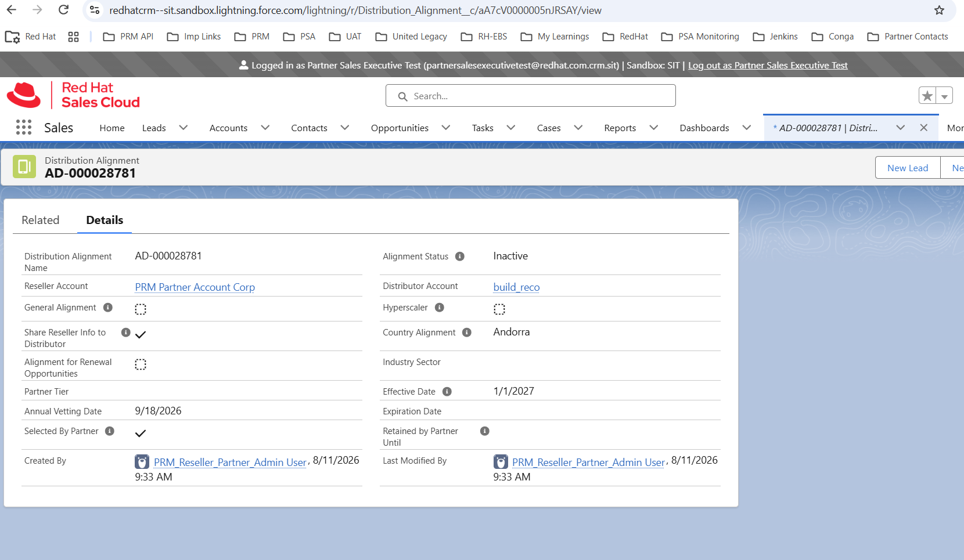
Task: Open the bookmarks apps grid icon
Action: click(x=73, y=37)
